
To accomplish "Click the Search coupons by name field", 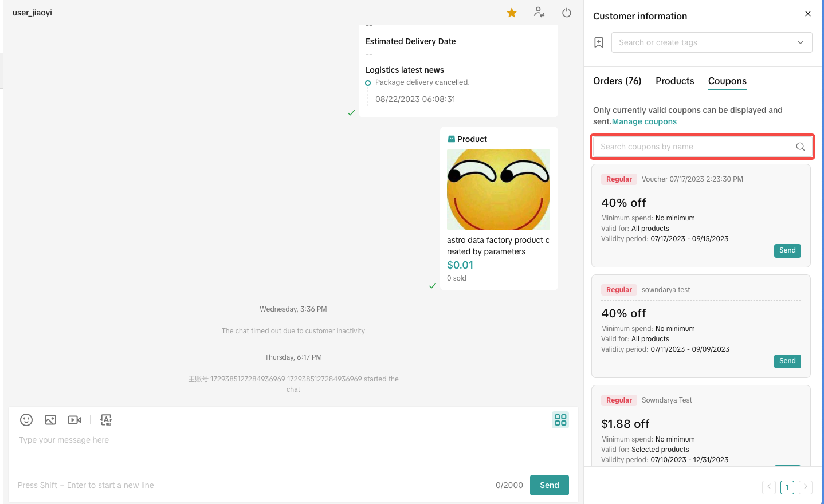I will point(690,147).
